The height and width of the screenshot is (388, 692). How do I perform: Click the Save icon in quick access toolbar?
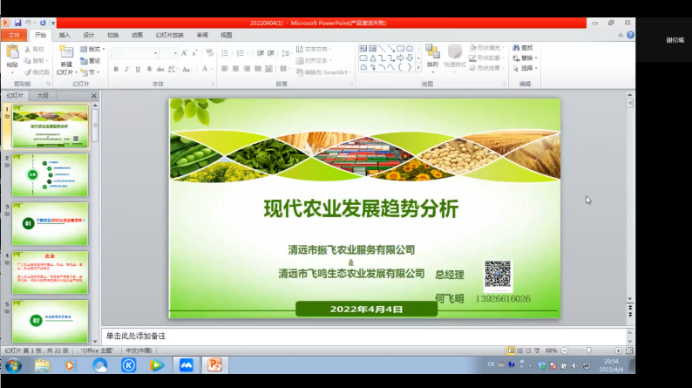18,23
